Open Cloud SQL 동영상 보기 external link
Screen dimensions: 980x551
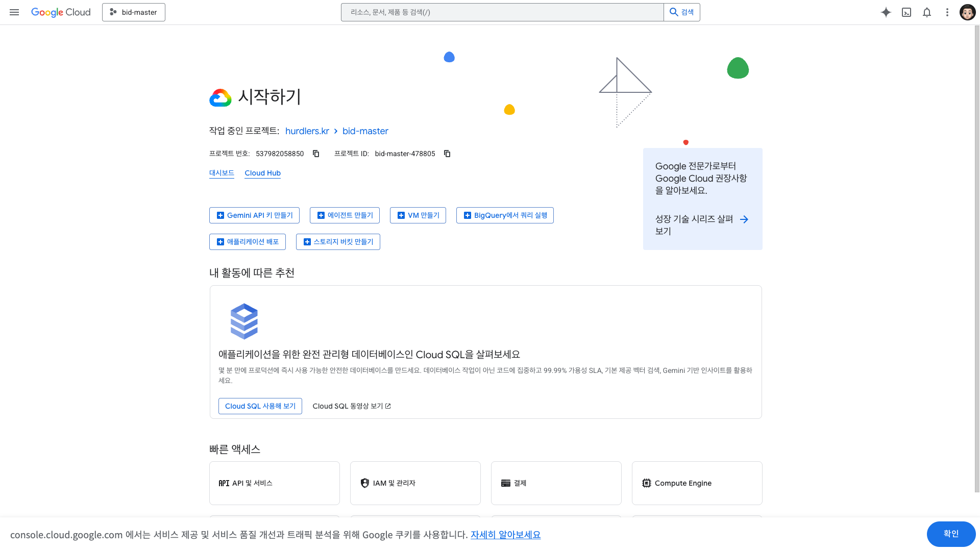[x=352, y=406]
